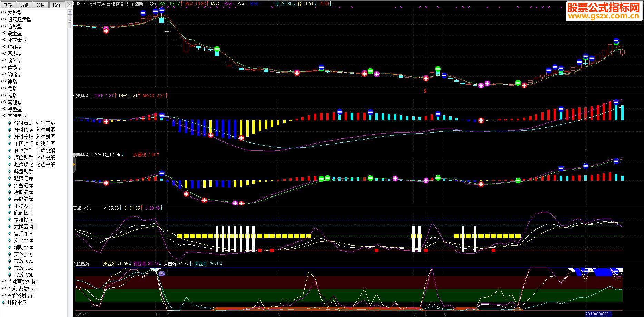
Task: Close the indicator side panel with the X
Action: 69,5
